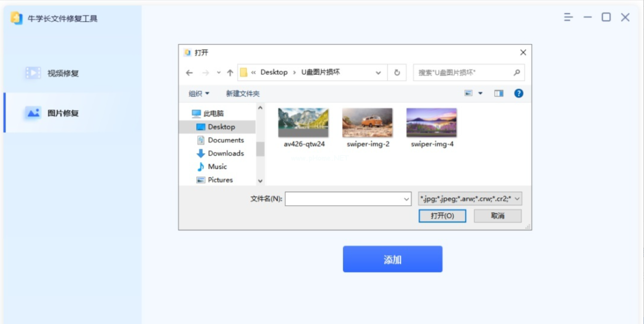This screenshot has height=324, width=644.
Task: Click the Back arrow in file dialog
Action: [x=189, y=73]
